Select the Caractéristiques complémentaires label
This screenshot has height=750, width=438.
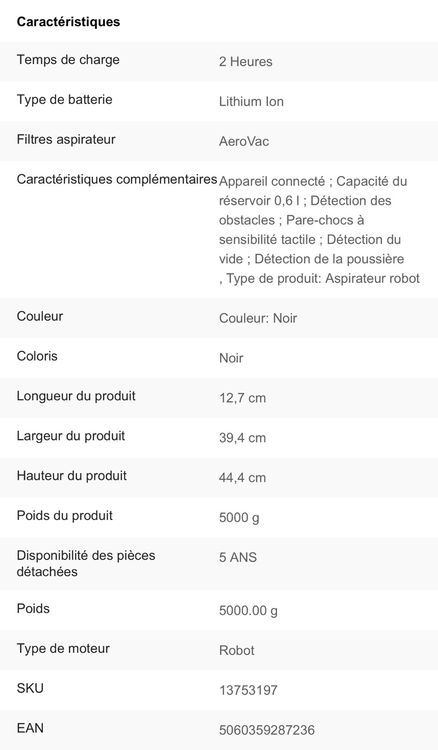tap(117, 179)
